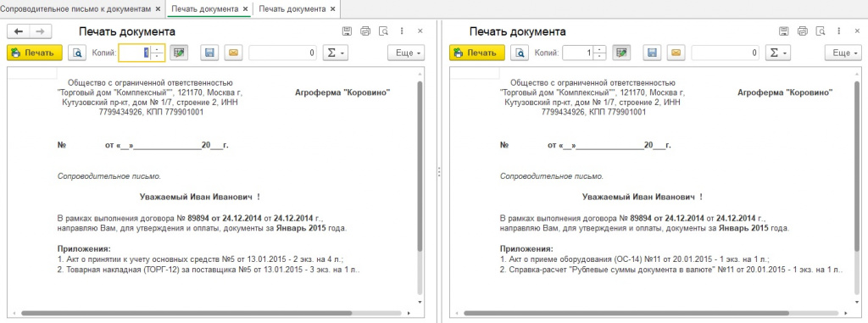
Task: Toggle edit mode icon in left print window
Action: (179, 53)
